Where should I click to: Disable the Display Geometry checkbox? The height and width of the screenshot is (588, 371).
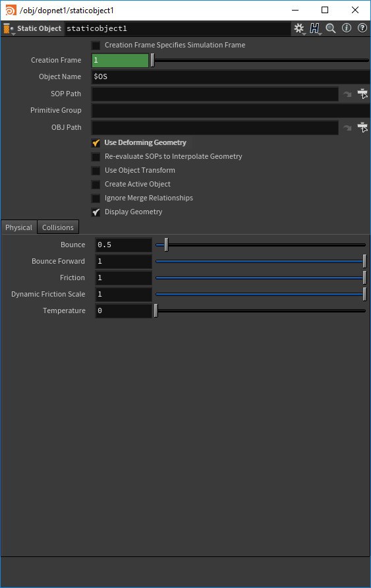tap(96, 212)
